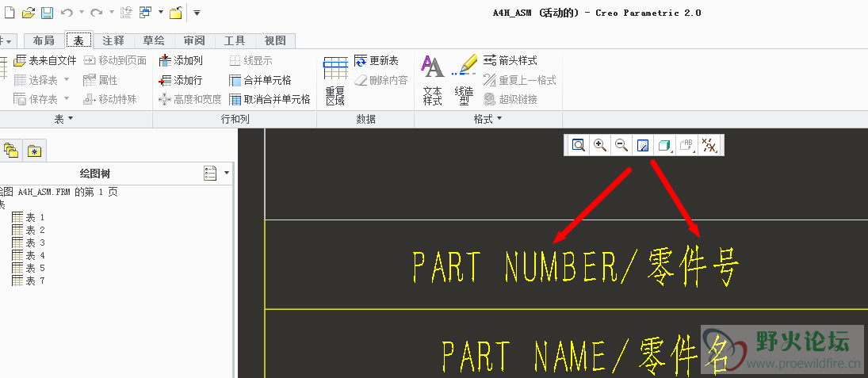The image size is (868, 378).
Task: Select 表 3 in the drawing tree
Action: (x=29, y=243)
